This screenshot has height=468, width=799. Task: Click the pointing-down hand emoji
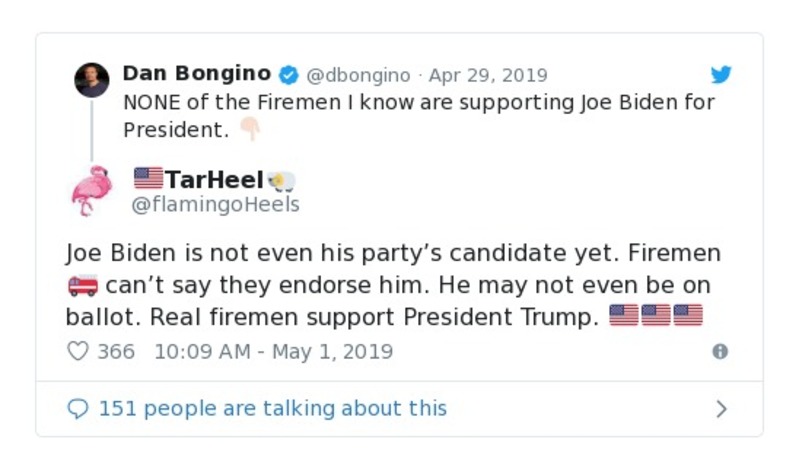click(248, 130)
